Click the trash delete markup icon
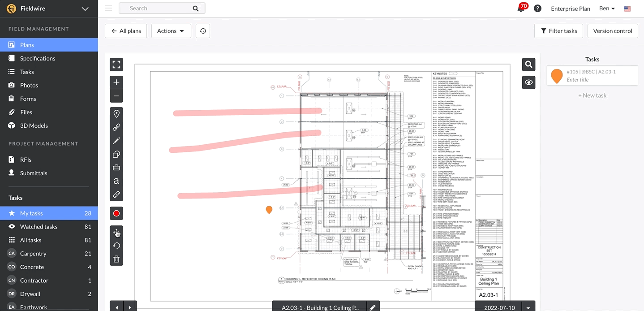This screenshot has width=644, height=311. click(x=116, y=259)
